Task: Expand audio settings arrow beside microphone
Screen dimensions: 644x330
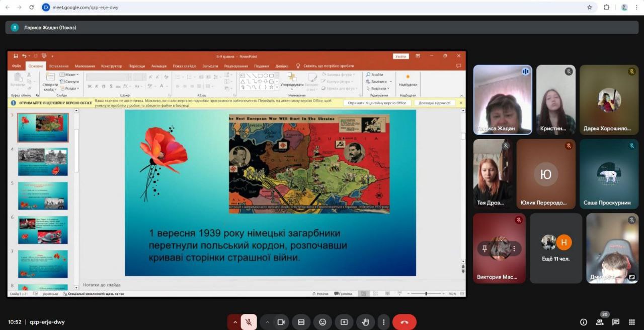Action: [x=234, y=322]
